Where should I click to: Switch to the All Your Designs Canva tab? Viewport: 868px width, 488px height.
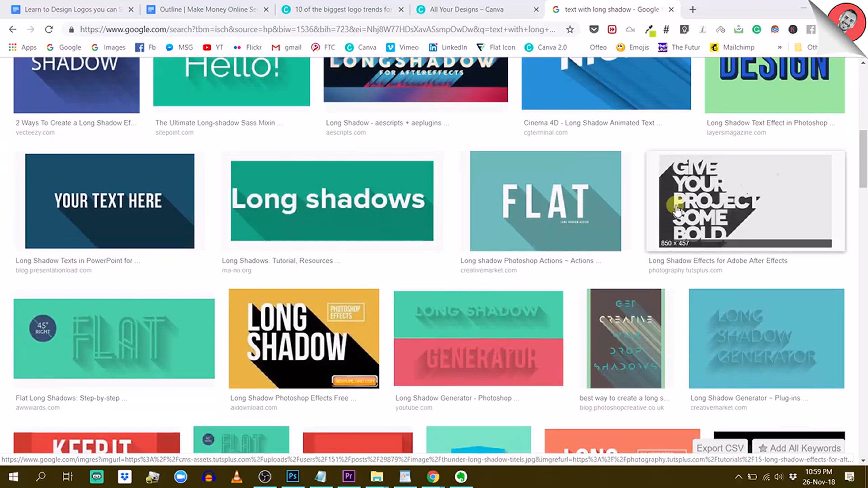(x=478, y=9)
